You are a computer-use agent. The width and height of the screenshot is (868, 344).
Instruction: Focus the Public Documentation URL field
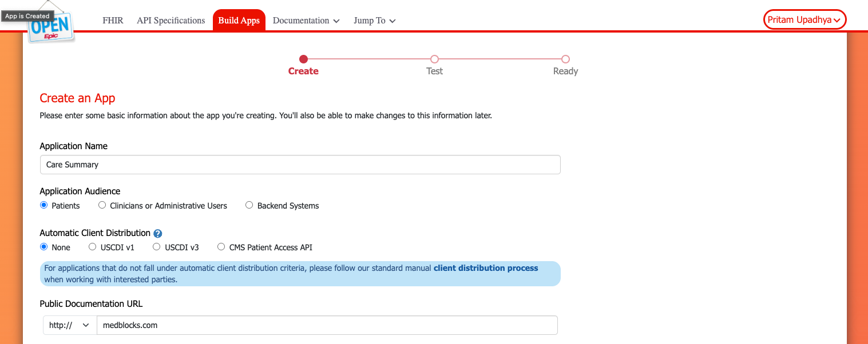327,325
